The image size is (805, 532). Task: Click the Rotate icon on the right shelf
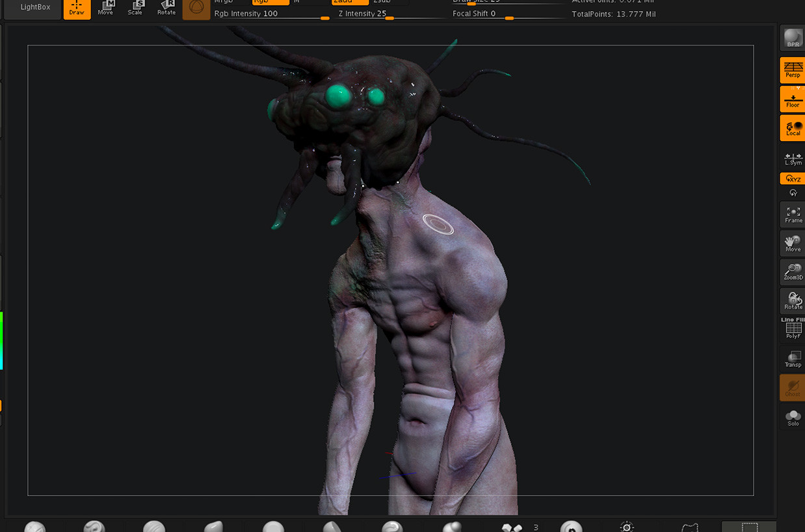793,301
